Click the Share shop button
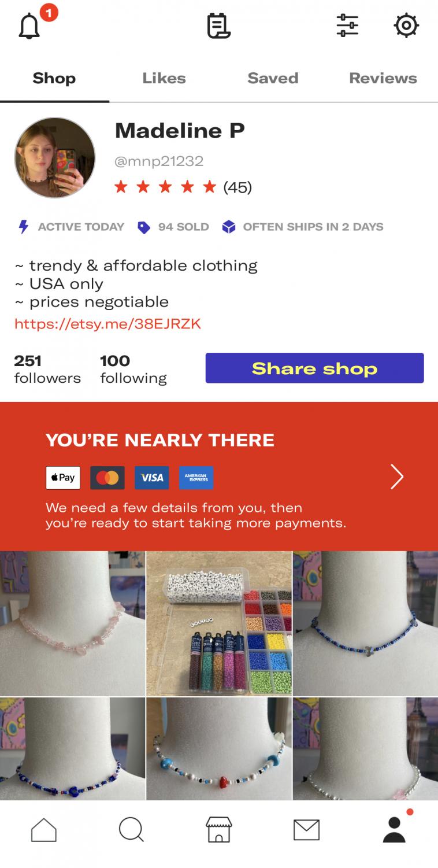 314,368
